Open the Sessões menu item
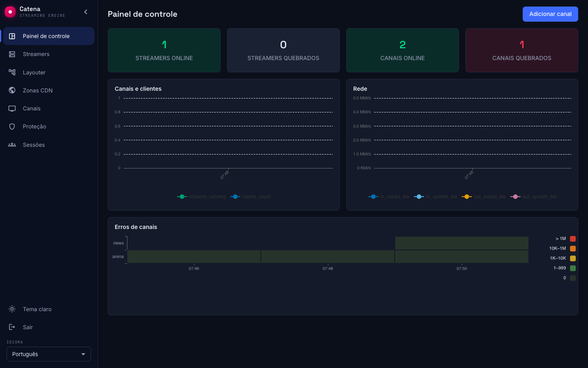588x368 pixels. (49, 145)
